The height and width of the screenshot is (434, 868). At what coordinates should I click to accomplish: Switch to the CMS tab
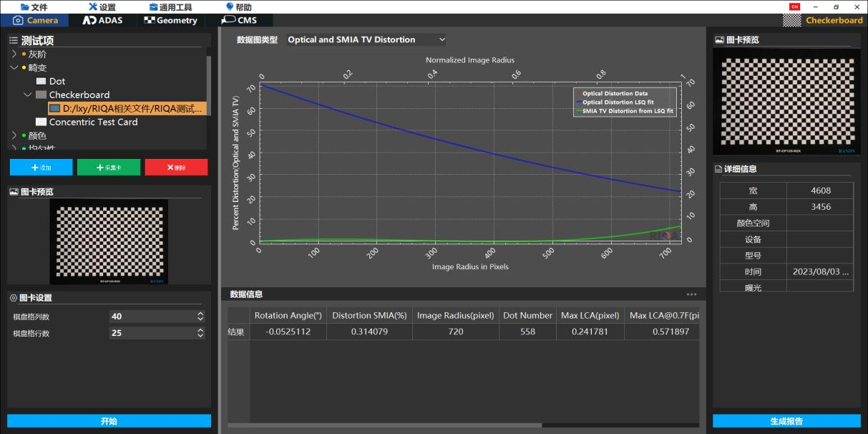[238, 20]
